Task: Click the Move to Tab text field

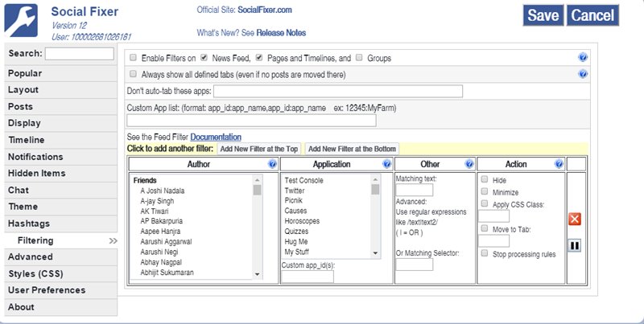Action: pos(493,240)
